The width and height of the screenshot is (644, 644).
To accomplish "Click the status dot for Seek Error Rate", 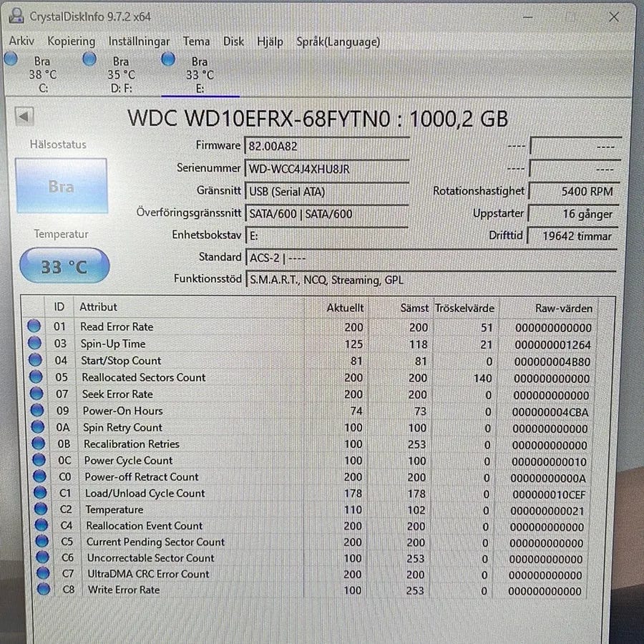I will [36, 393].
